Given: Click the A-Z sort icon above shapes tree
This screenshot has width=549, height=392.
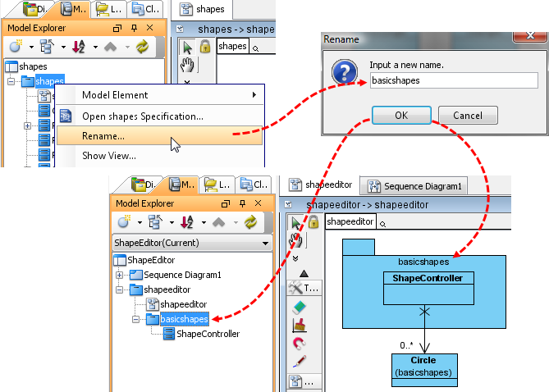Looking at the screenshot, I should [79, 46].
